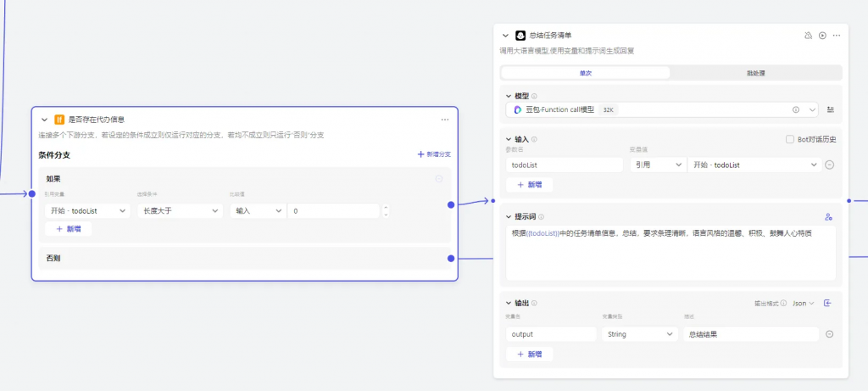
Task: Collapse the 模型 section
Action: [x=509, y=97]
